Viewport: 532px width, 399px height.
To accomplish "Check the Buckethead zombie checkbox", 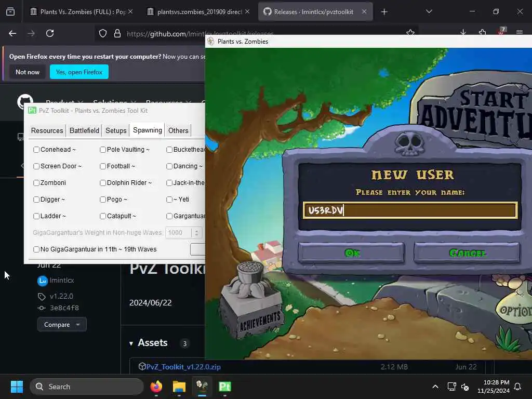I will tap(169, 150).
